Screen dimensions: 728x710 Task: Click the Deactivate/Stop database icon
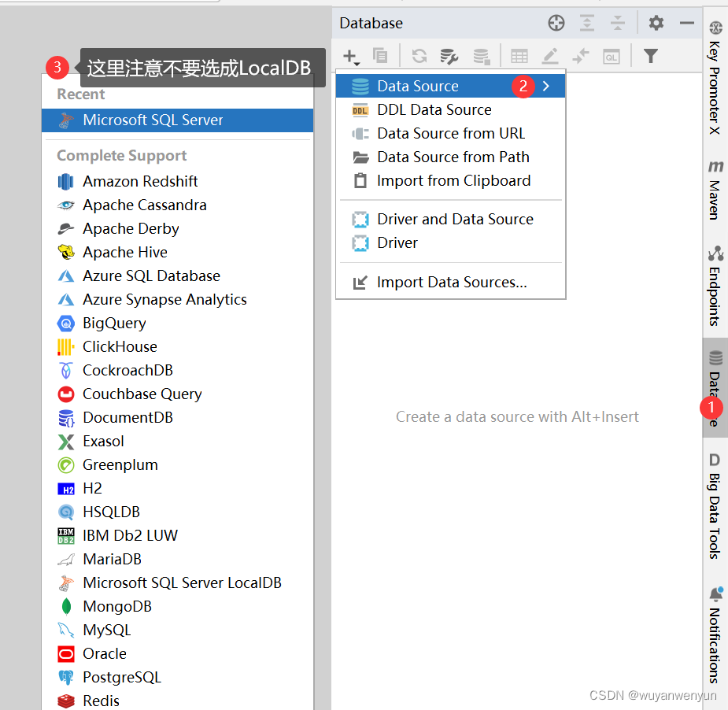(482, 57)
